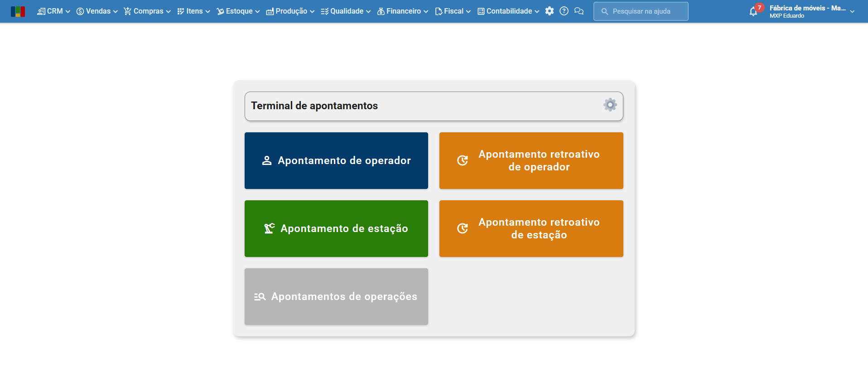The image size is (868, 392).
Task: Expand the company account dropdown
Action: 811,11
